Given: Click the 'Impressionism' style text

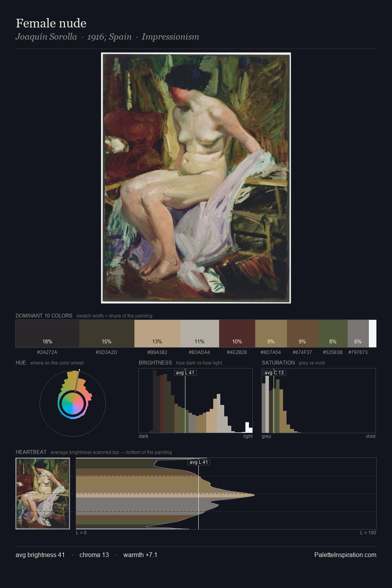Looking at the screenshot, I should 171,37.
